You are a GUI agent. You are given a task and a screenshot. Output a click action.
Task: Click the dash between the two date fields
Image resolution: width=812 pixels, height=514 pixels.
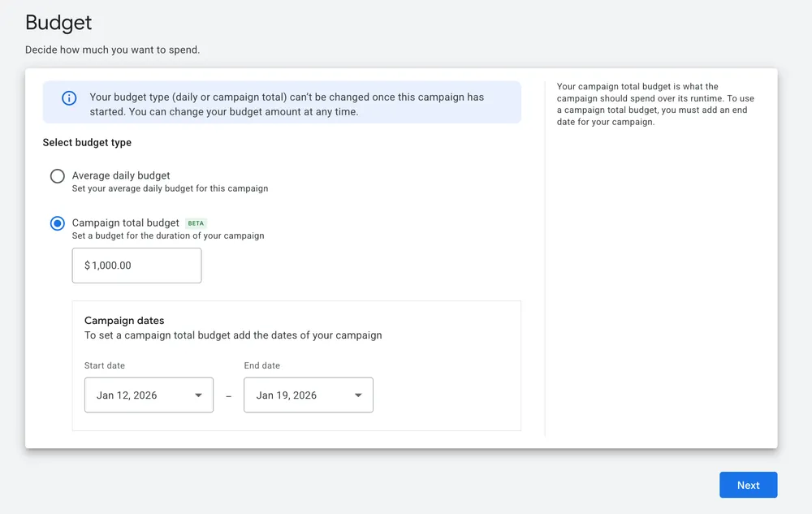pyautogui.click(x=228, y=395)
